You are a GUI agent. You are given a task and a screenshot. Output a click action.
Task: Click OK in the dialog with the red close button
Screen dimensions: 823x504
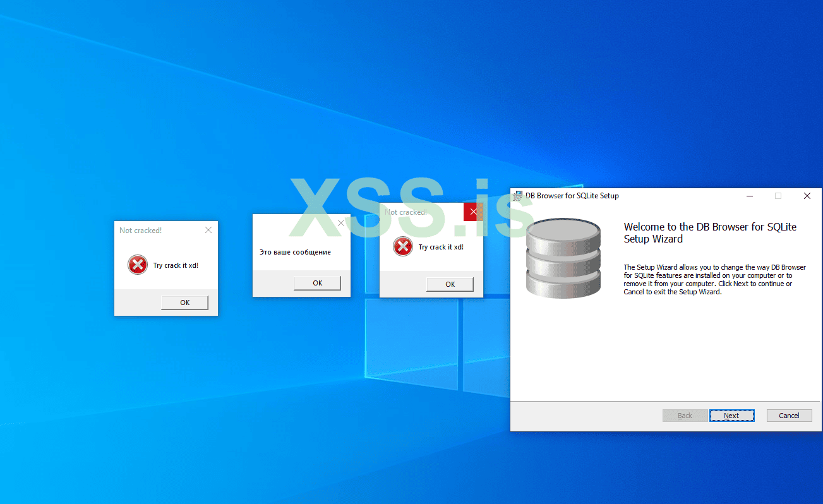[x=450, y=284]
